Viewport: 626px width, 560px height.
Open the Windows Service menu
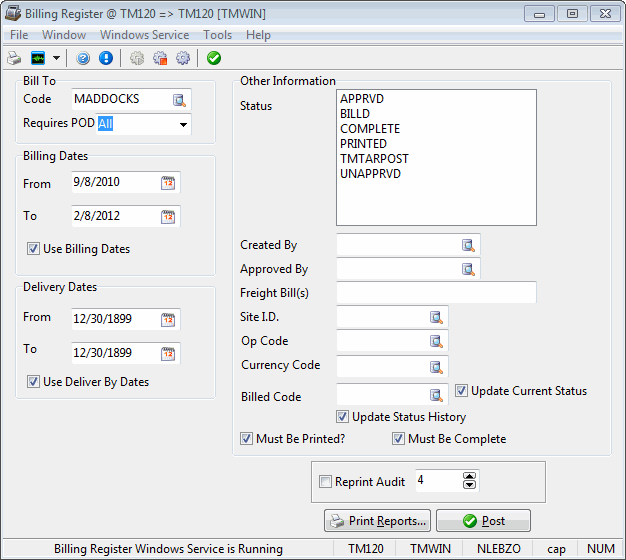click(x=144, y=35)
